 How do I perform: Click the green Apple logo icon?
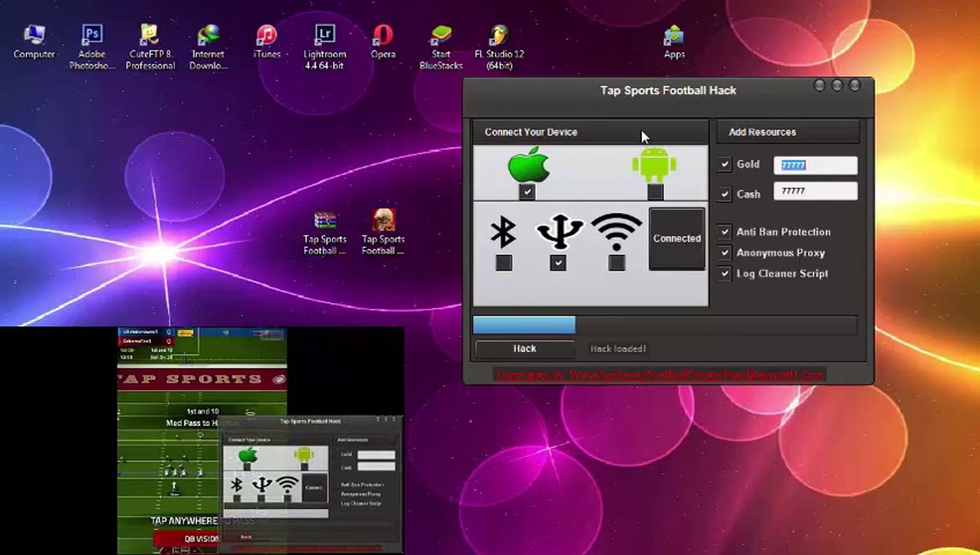click(528, 165)
